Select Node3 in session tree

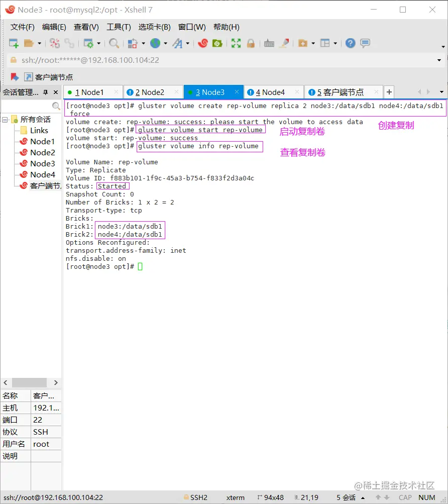pyautogui.click(x=42, y=164)
